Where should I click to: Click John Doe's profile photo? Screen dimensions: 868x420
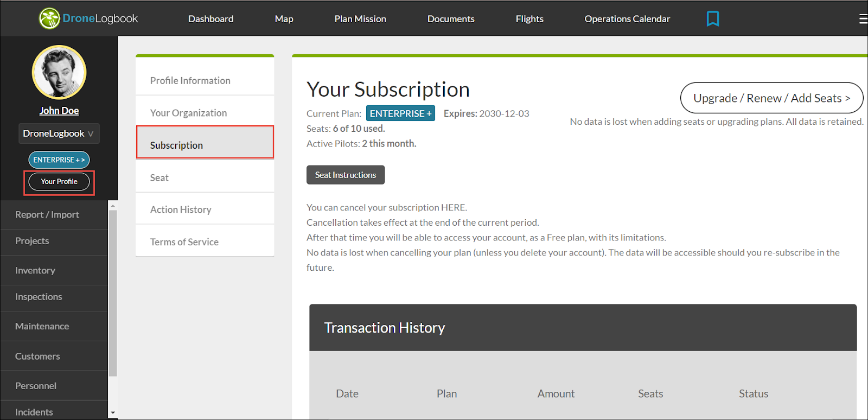(x=59, y=72)
